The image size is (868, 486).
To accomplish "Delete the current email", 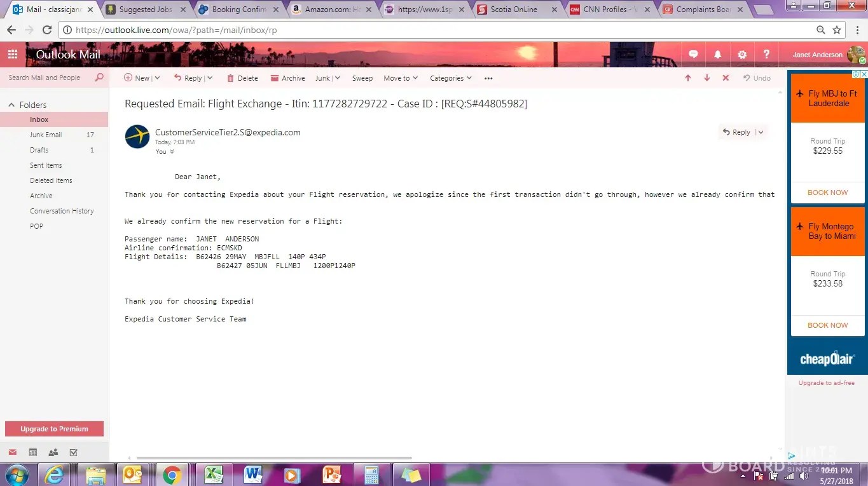I will click(242, 78).
